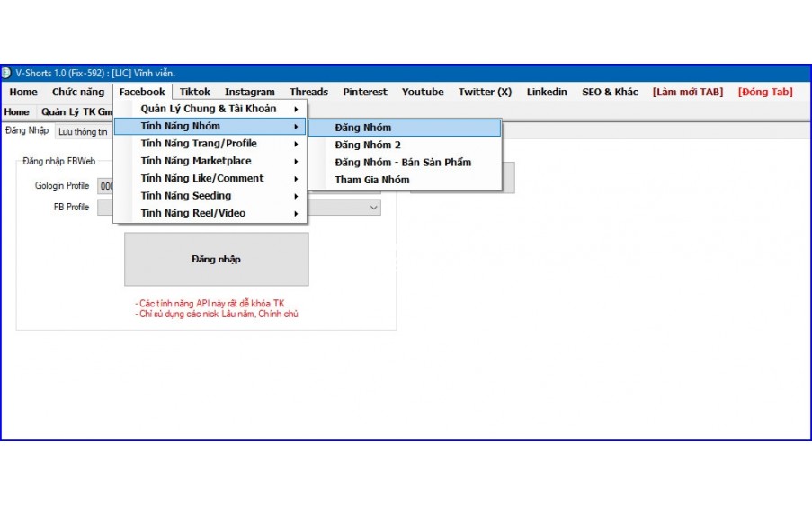Click warning text about API khóa TK
The image size is (812, 506).
point(210,304)
